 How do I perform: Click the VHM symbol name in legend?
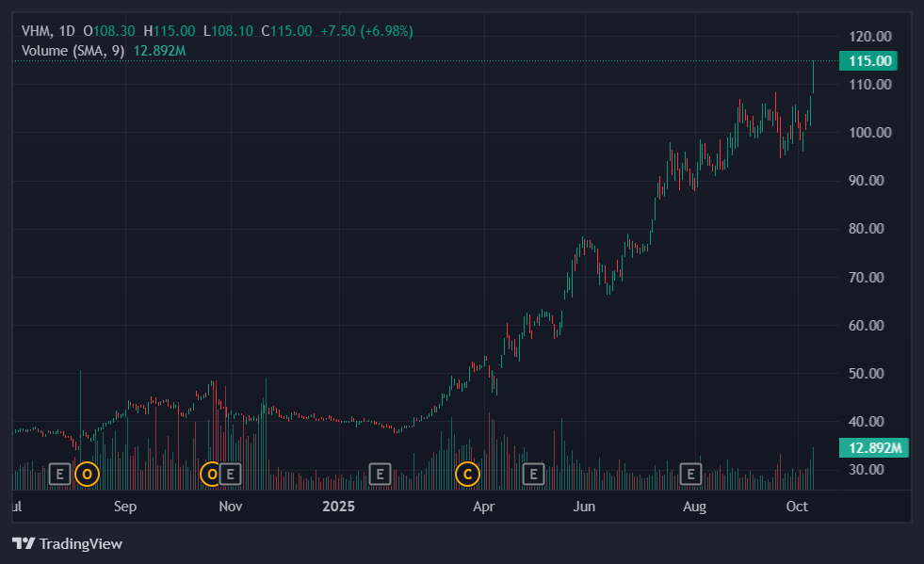pos(36,31)
